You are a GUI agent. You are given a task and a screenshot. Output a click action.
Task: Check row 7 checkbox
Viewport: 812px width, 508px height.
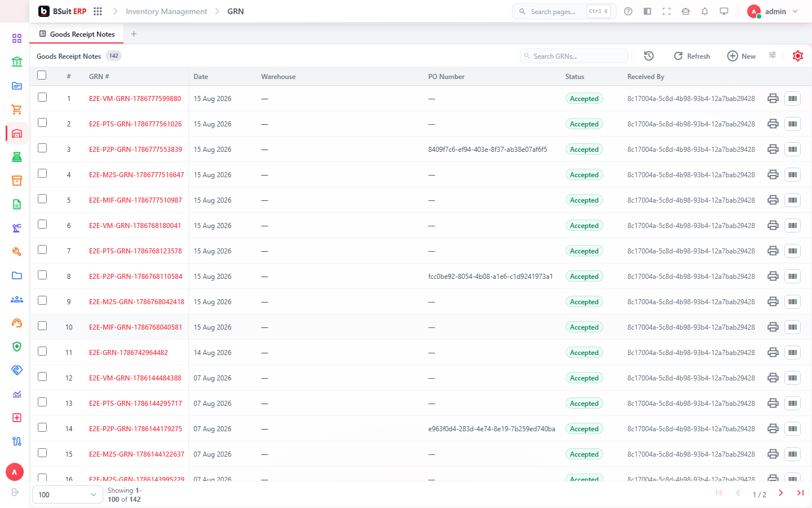(x=42, y=249)
